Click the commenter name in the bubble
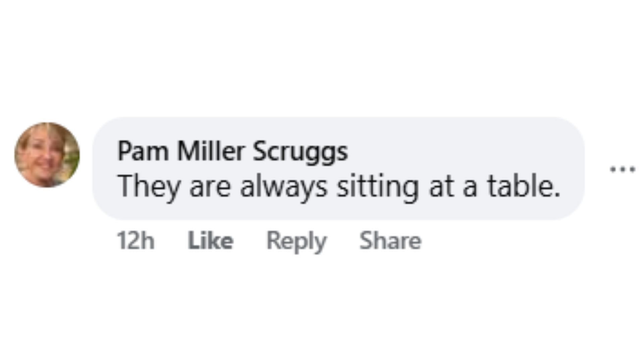 232,152
